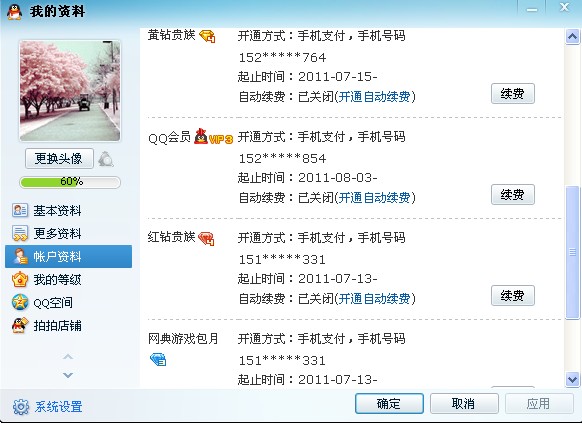
Task: Click the 更换头像 button
Action: (59, 159)
